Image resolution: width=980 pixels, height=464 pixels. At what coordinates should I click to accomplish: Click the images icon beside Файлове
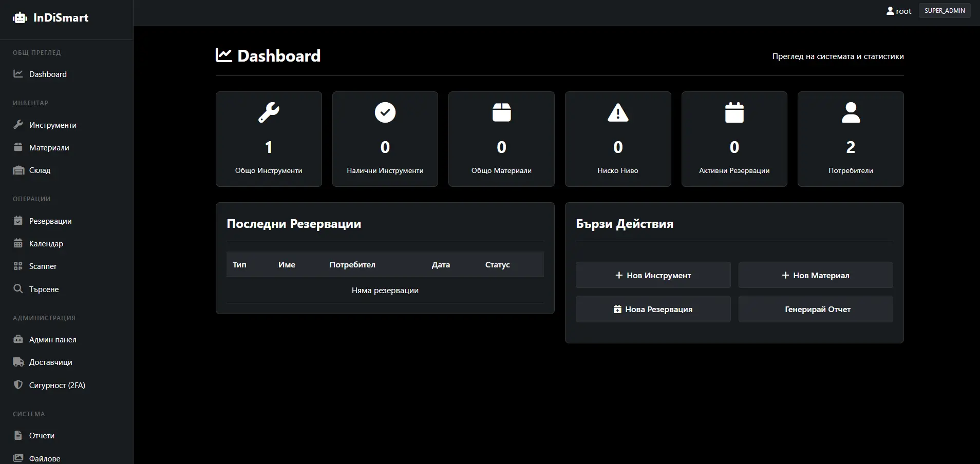[x=18, y=458]
